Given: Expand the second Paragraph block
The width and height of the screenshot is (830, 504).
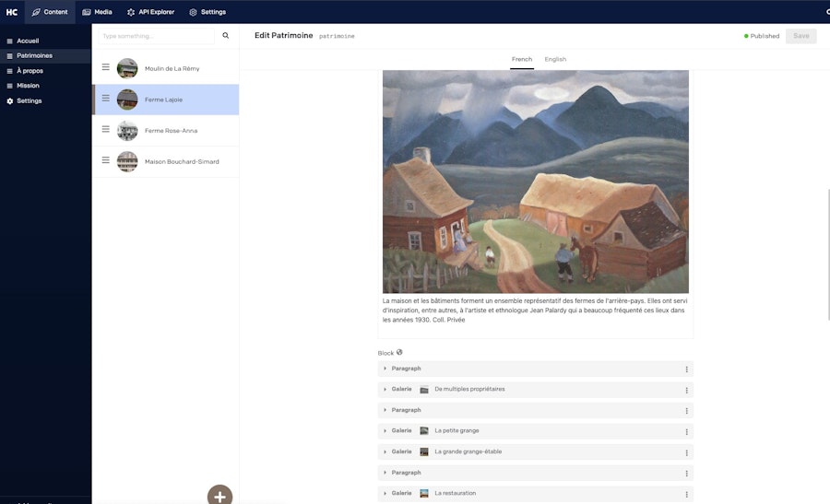Looking at the screenshot, I should click(x=385, y=410).
